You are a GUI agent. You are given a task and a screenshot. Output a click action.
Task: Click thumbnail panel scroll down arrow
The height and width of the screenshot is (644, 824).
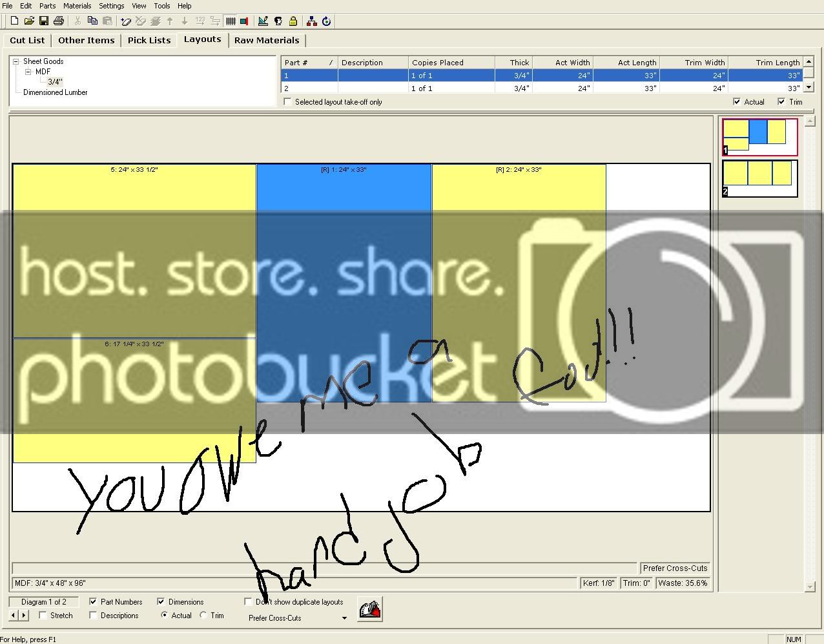point(810,587)
